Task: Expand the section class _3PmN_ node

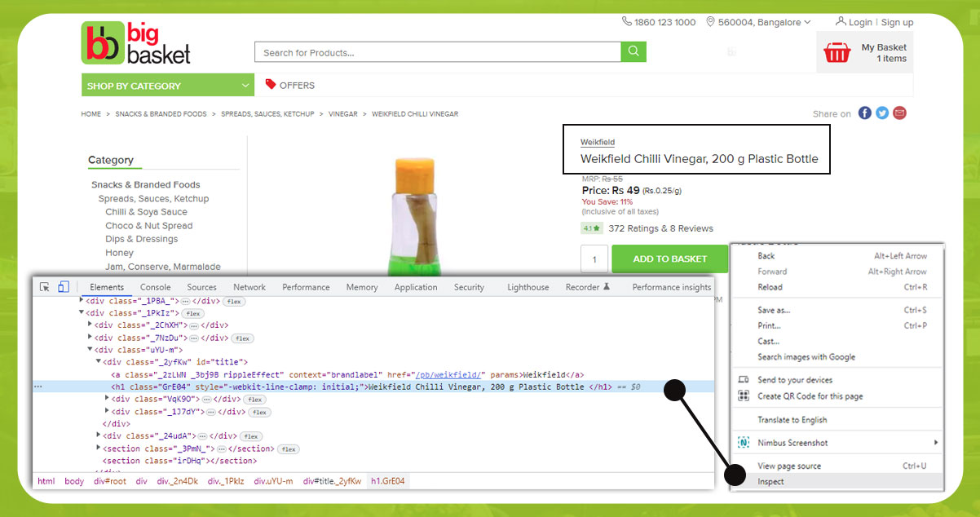Action: click(x=99, y=449)
